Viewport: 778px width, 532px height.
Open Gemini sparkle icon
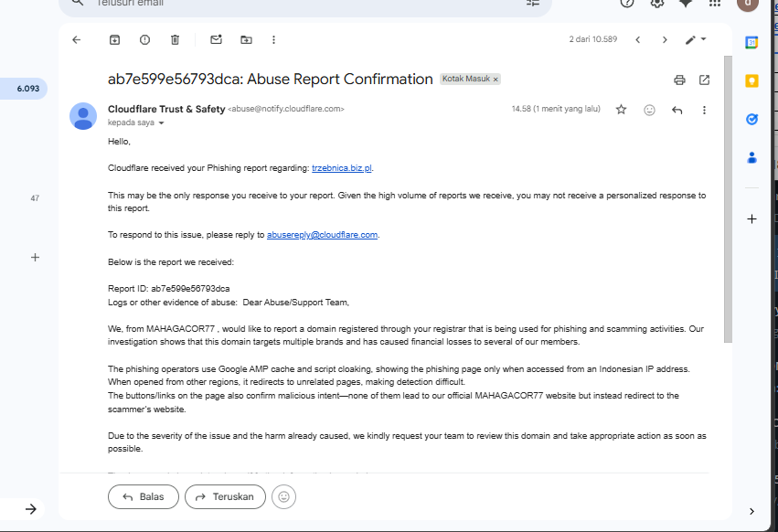tap(686, 3)
